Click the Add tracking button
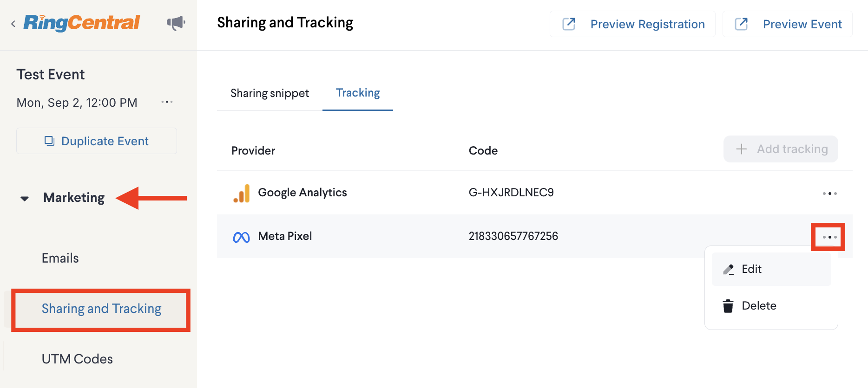Viewport: 868px width, 388px height. (781, 149)
